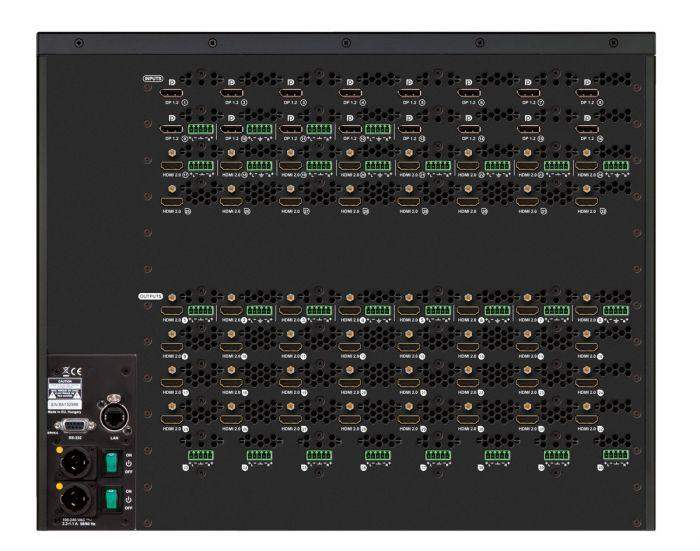Click the DisplayPort logo above input 1

(x=172, y=82)
